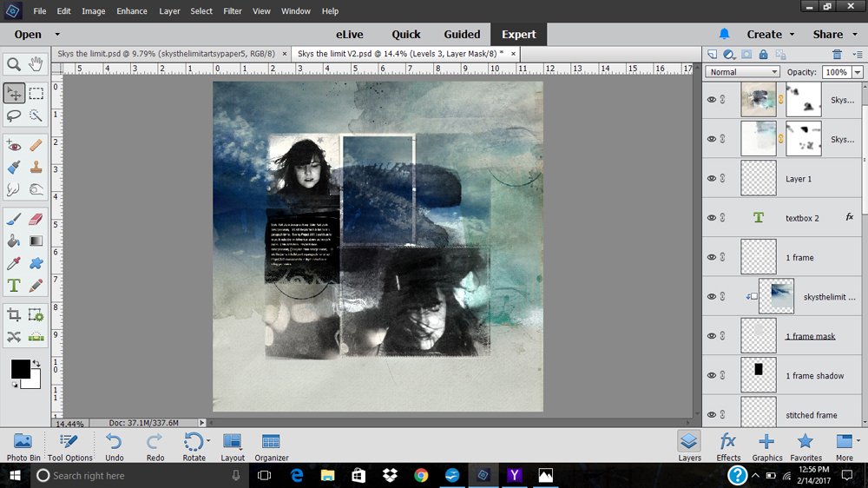This screenshot has height=488, width=868.
Task: Hide the textbox 2 layer
Action: coord(712,218)
